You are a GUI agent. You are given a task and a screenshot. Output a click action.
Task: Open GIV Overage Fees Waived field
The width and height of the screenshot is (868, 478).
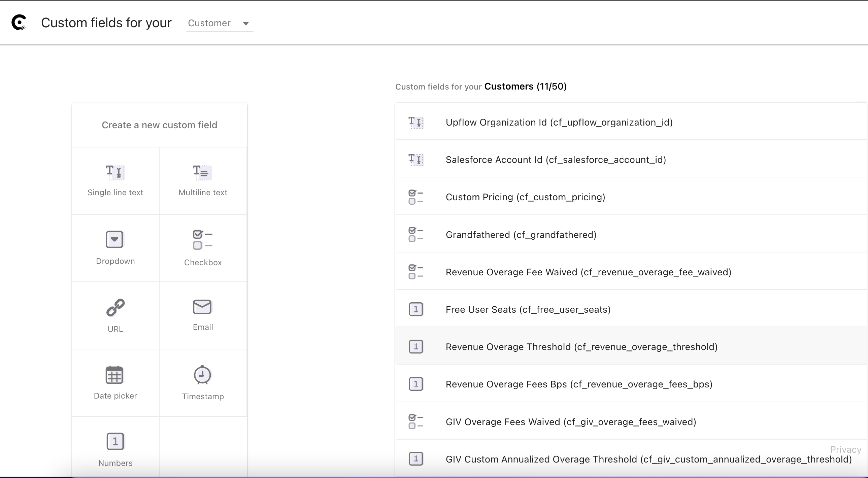coord(631,421)
